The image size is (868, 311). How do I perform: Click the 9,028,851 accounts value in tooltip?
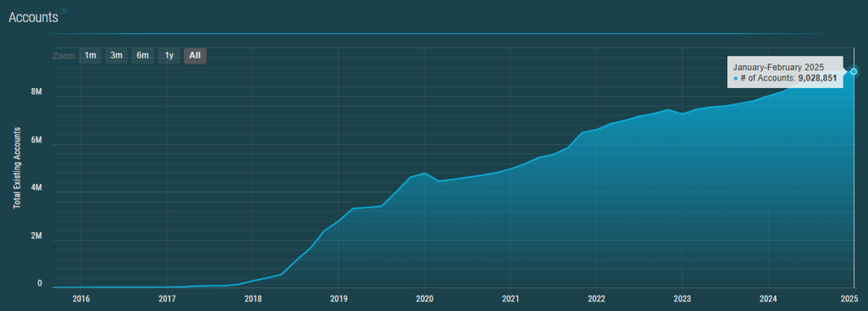click(x=817, y=79)
